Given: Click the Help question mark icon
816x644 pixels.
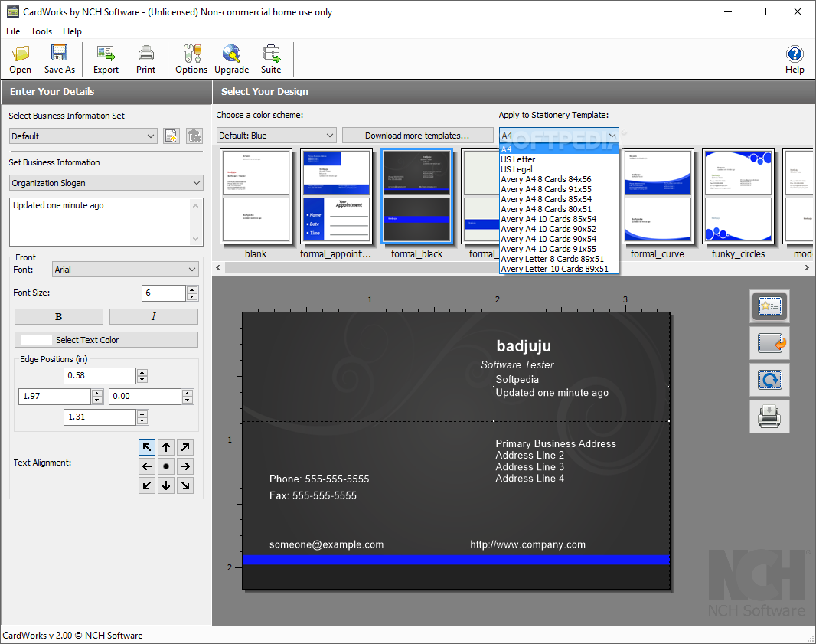Looking at the screenshot, I should pos(795,60).
